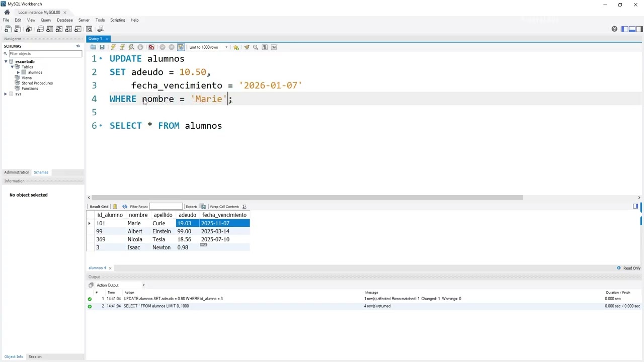Select Functions in the schema tree
Image resolution: width=644 pixels, height=362 pixels.
pos(30,88)
